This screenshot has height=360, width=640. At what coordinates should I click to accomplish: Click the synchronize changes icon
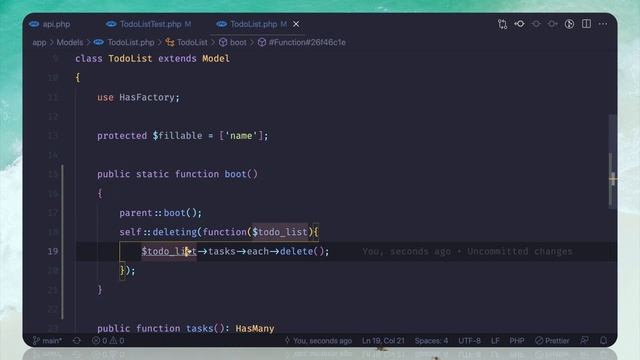(77, 340)
